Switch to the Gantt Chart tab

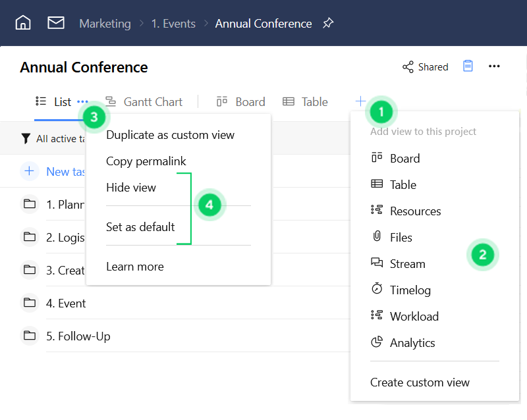tap(152, 101)
